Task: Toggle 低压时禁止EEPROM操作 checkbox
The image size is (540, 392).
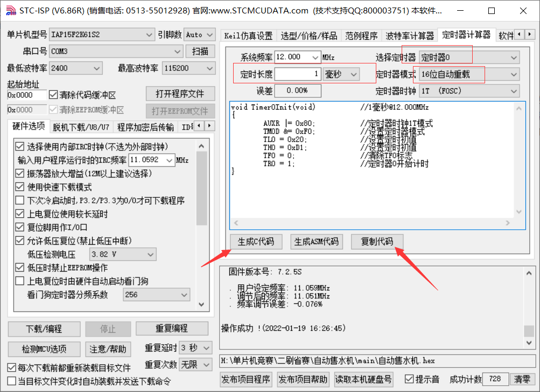Action: [19, 267]
